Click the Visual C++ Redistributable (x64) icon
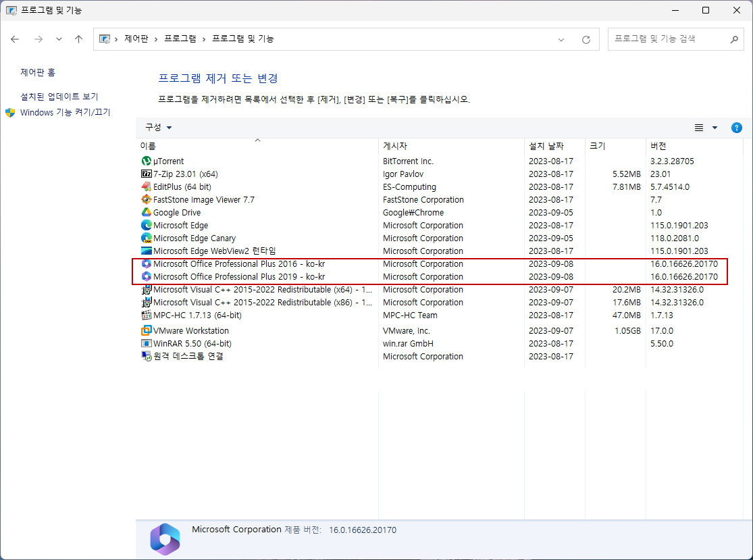Viewport: 753px width, 560px height. point(147,290)
